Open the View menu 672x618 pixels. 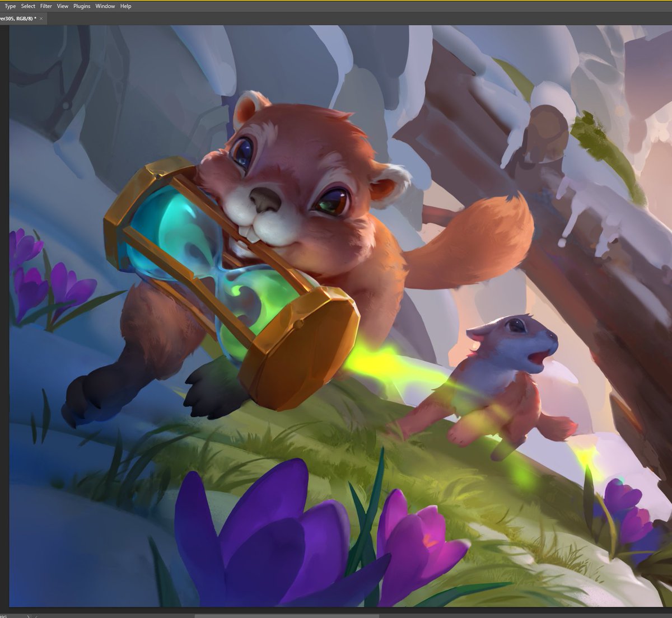click(63, 6)
